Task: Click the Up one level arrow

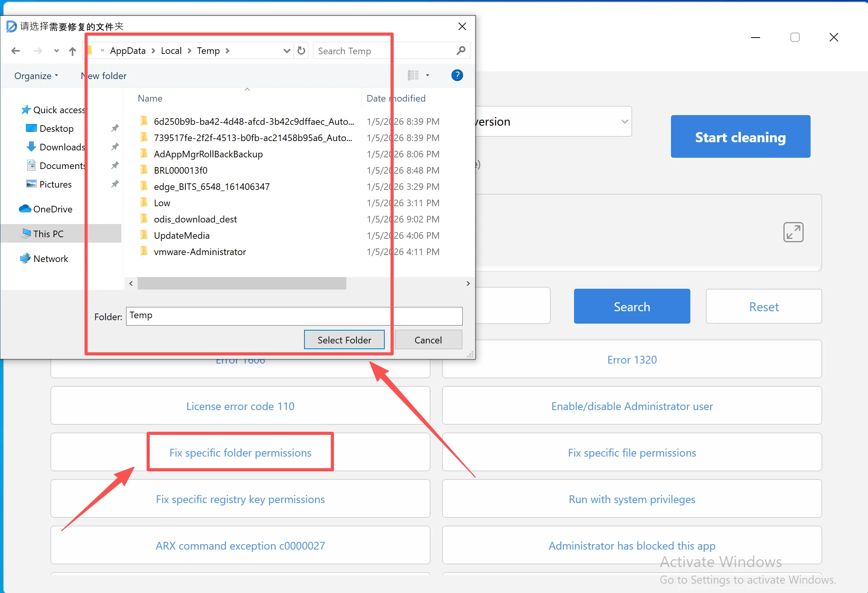Action: (73, 51)
